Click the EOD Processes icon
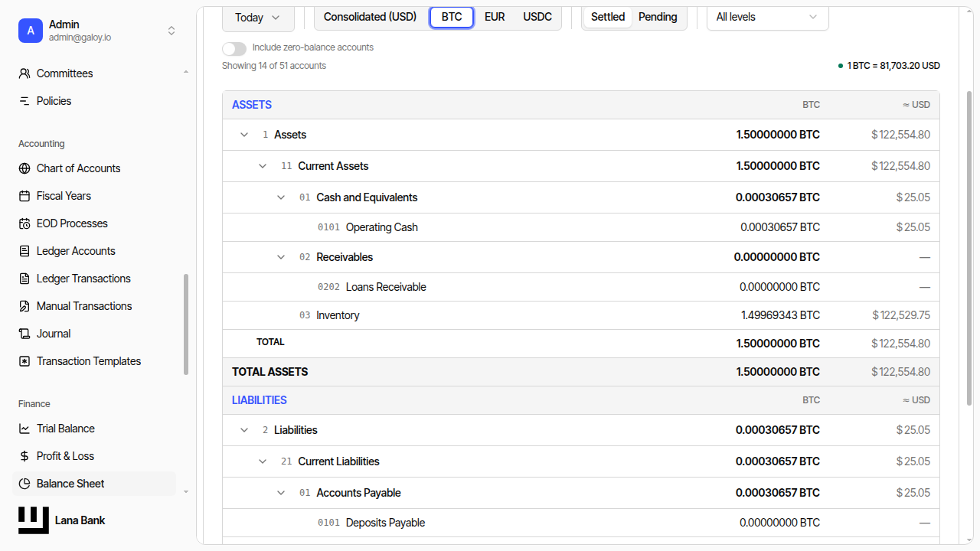 click(x=24, y=223)
